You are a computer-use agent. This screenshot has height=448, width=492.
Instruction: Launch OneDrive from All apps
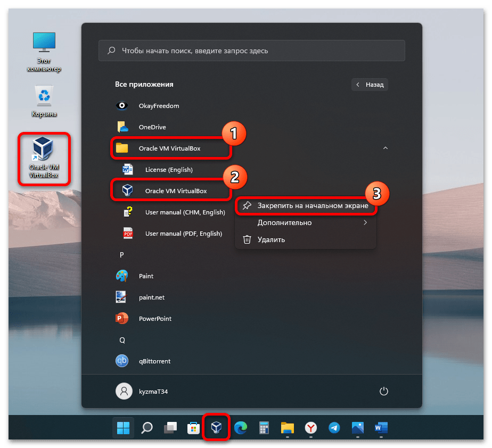tap(141, 127)
